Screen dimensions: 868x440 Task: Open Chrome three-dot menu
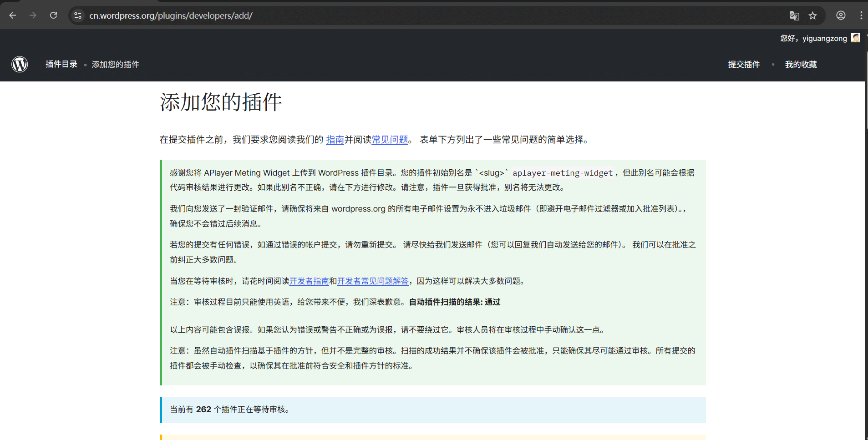click(x=861, y=15)
